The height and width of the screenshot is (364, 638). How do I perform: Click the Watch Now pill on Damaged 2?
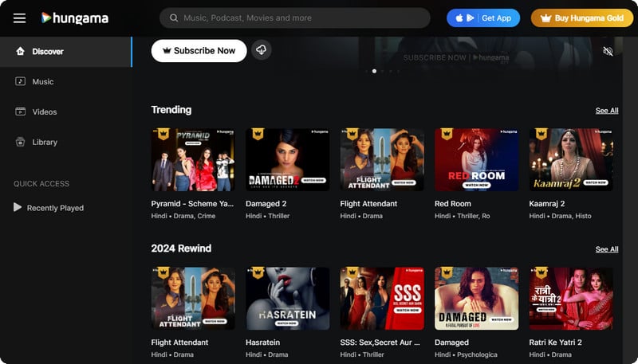click(x=313, y=180)
